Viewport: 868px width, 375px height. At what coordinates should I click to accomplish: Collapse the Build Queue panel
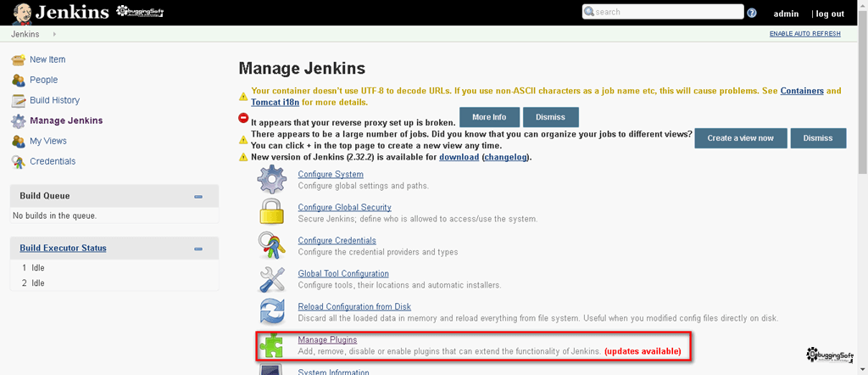pyautogui.click(x=198, y=197)
